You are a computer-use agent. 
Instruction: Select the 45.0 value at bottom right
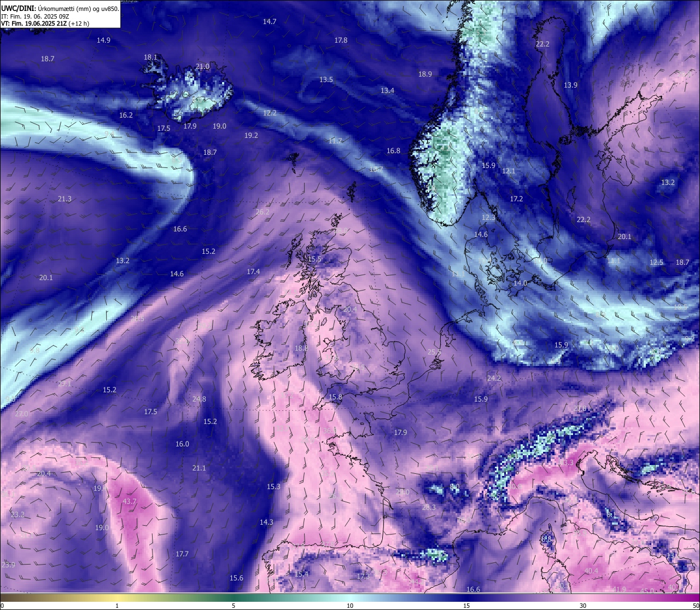click(x=647, y=591)
